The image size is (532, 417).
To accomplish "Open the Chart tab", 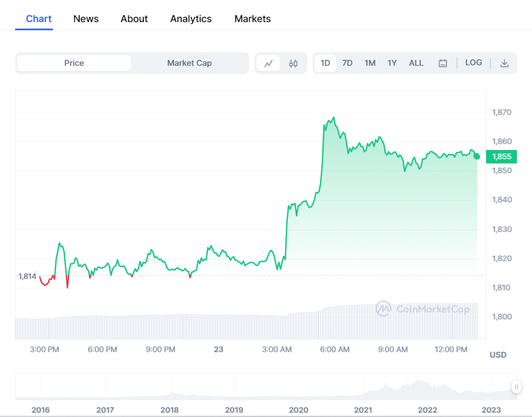I will (39, 19).
